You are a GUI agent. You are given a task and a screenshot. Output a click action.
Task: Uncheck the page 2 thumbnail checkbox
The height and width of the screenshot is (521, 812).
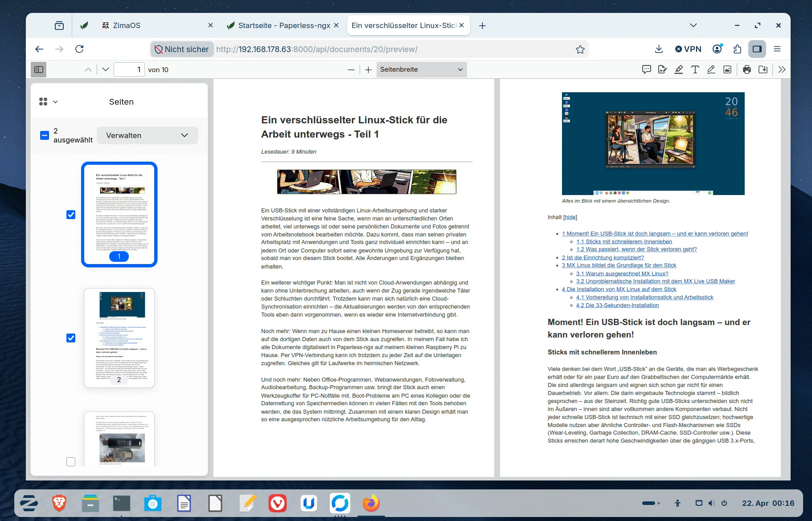point(71,338)
